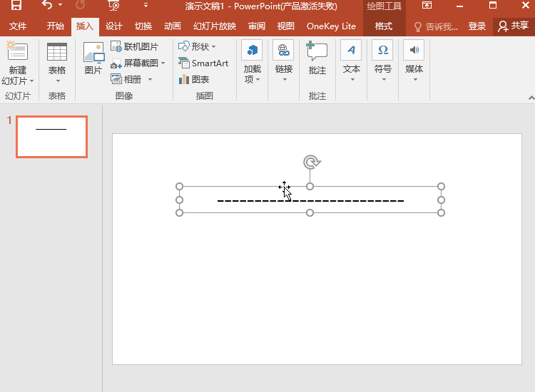Click the 表格 table icon
The height and width of the screenshot is (392, 535).
click(x=56, y=52)
